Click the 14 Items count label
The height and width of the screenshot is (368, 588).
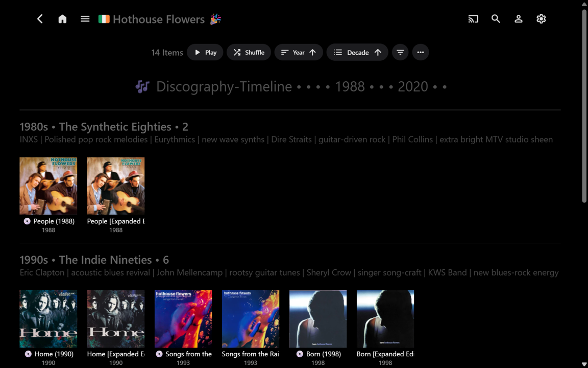tap(167, 53)
